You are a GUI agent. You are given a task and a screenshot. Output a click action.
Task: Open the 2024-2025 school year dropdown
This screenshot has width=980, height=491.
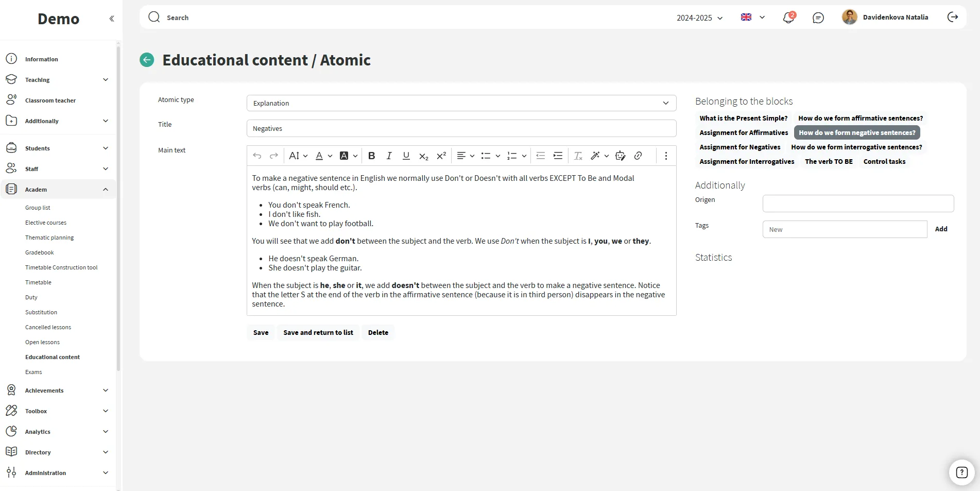tap(699, 18)
